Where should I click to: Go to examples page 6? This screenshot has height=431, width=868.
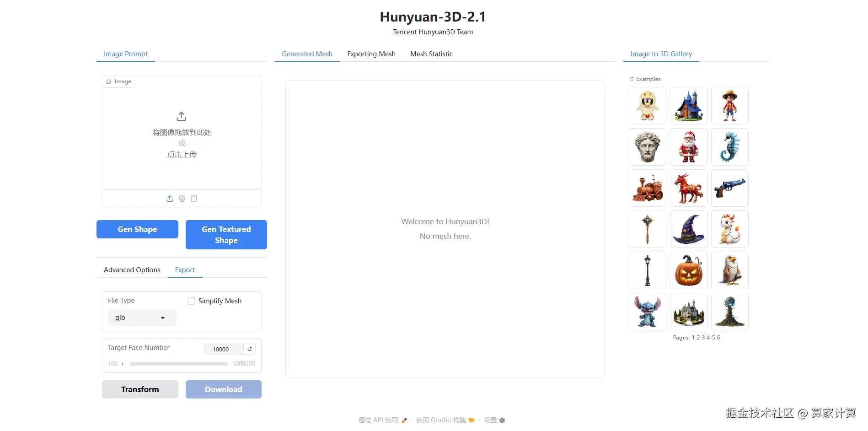718,338
